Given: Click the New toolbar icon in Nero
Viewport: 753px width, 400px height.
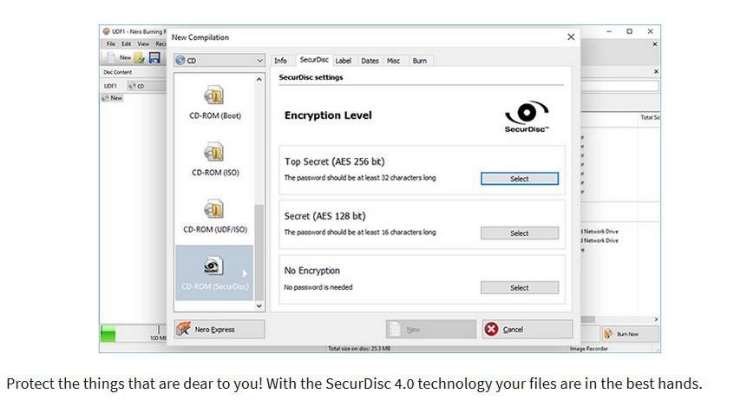Looking at the screenshot, I should tap(119, 58).
